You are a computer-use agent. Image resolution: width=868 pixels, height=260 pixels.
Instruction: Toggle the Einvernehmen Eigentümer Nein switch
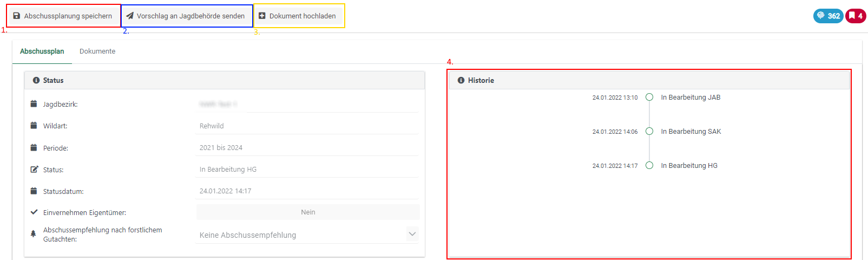point(307,212)
